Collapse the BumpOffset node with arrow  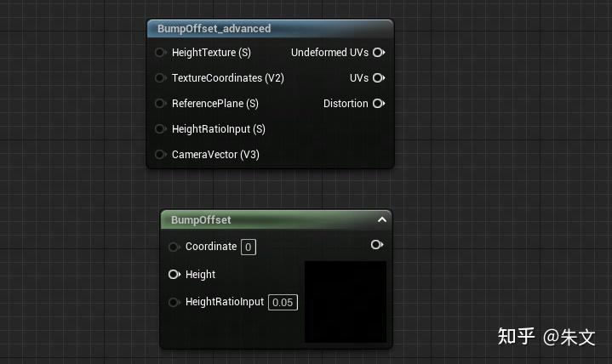pos(382,219)
